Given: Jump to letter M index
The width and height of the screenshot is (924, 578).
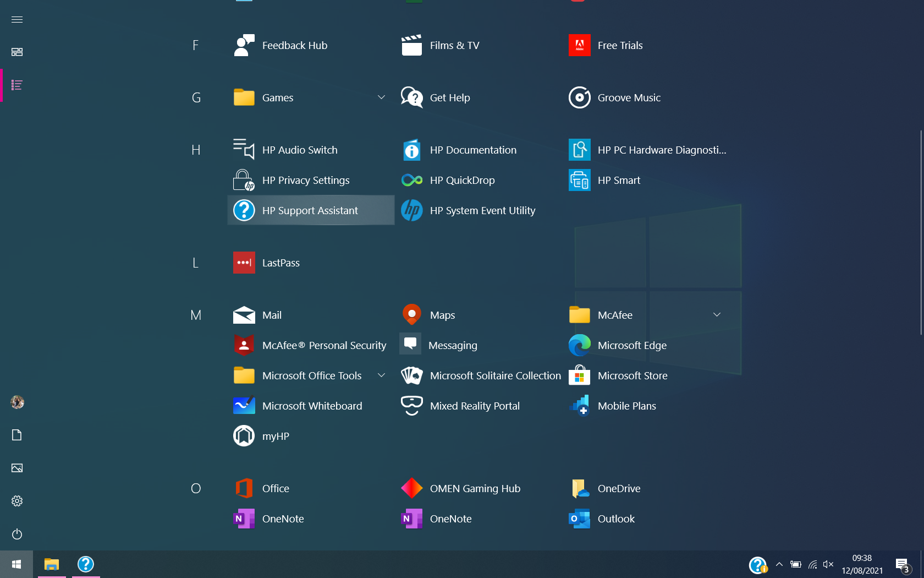Looking at the screenshot, I should click(196, 315).
